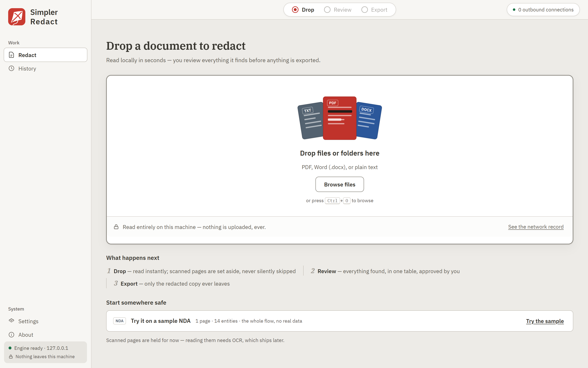
Task: Click '1 page · 14 entities' sample description
Action: click(x=248, y=321)
